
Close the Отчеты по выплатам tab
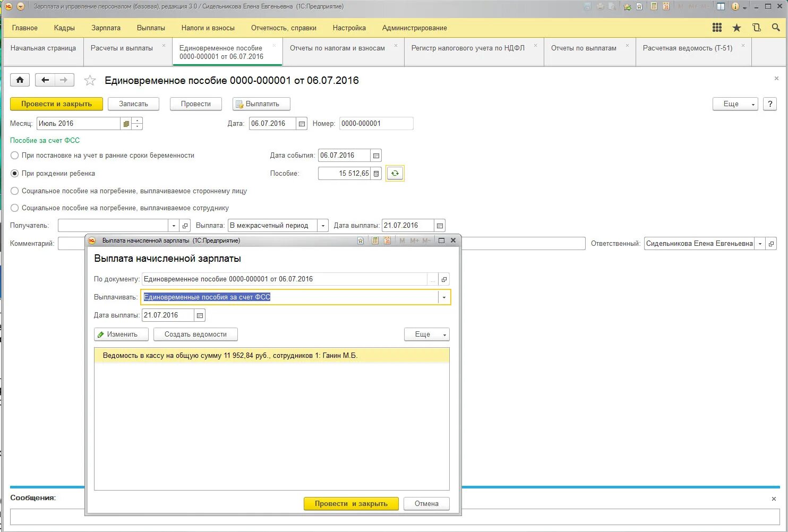627,46
